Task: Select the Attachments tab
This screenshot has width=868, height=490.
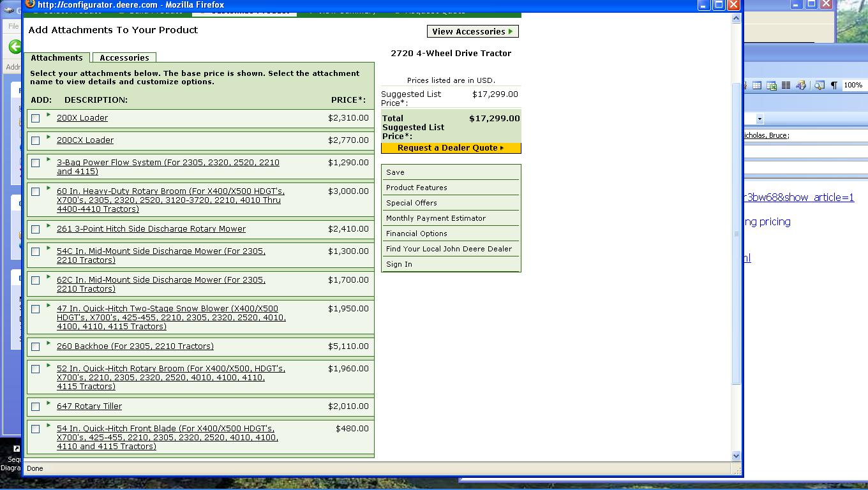Action: [x=57, y=58]
